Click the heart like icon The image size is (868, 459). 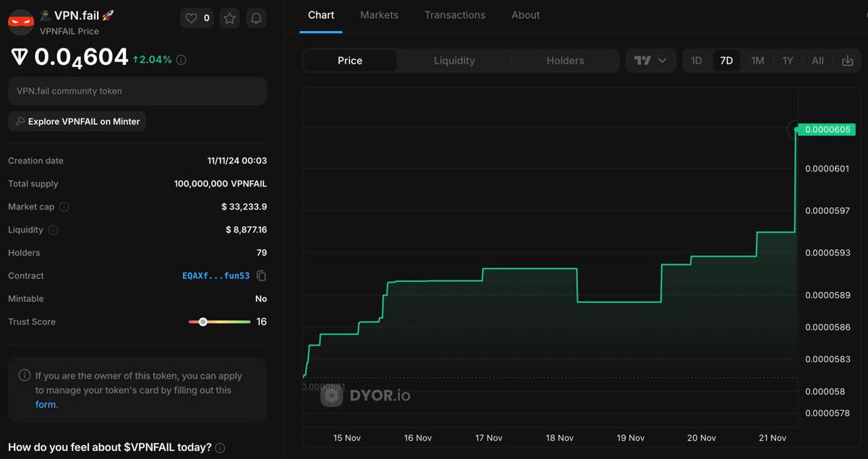point(191,18)
